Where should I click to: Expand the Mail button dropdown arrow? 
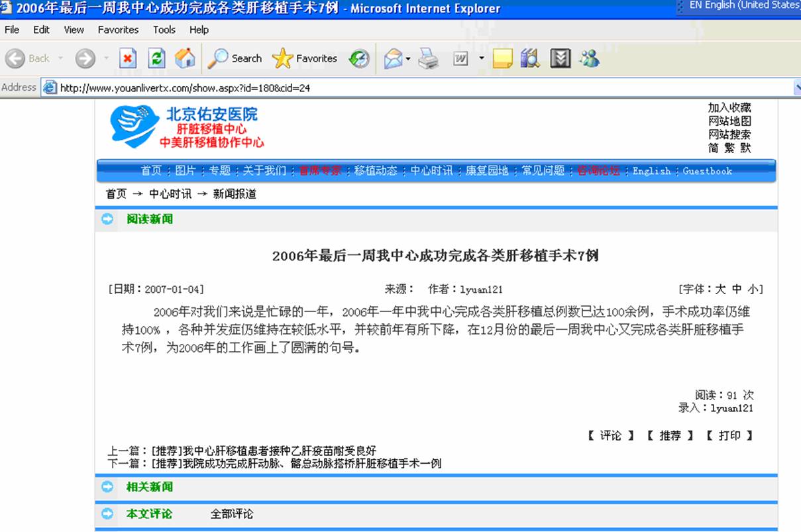[x=408, y=58]
